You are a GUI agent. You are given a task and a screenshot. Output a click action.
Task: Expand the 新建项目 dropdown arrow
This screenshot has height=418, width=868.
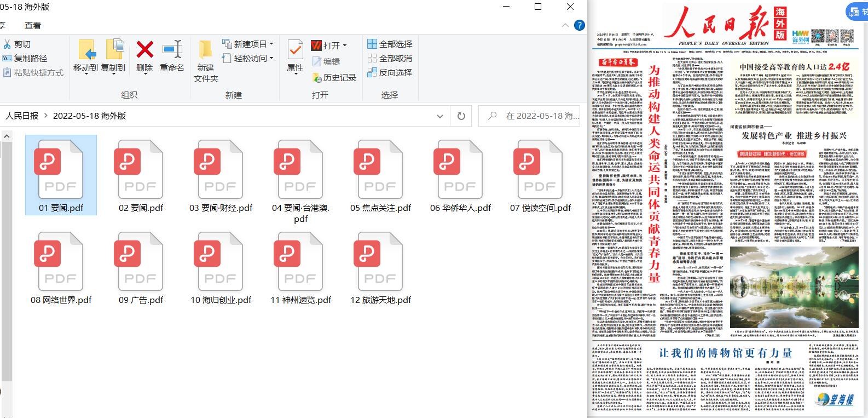click(x=271, y=44)
